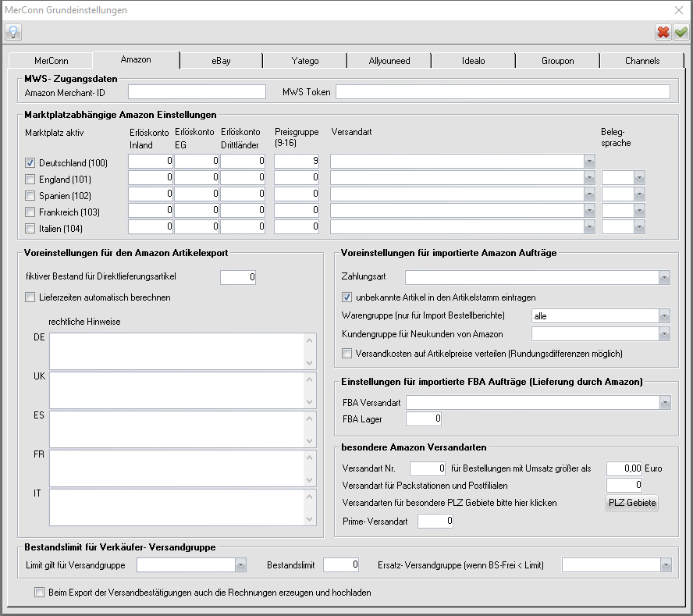Click the FR rechtliche Hinweise text area
The height and width of the screenshot is (616, 693).
point(177,468)
